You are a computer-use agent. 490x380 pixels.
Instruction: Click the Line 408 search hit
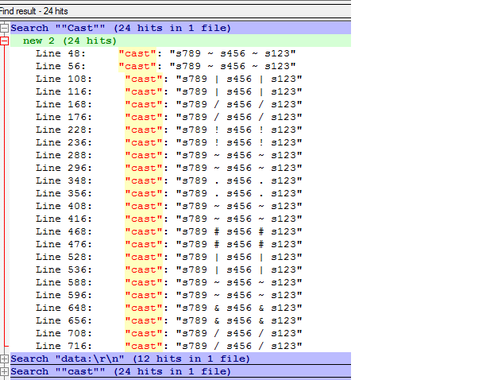(169, 206)
